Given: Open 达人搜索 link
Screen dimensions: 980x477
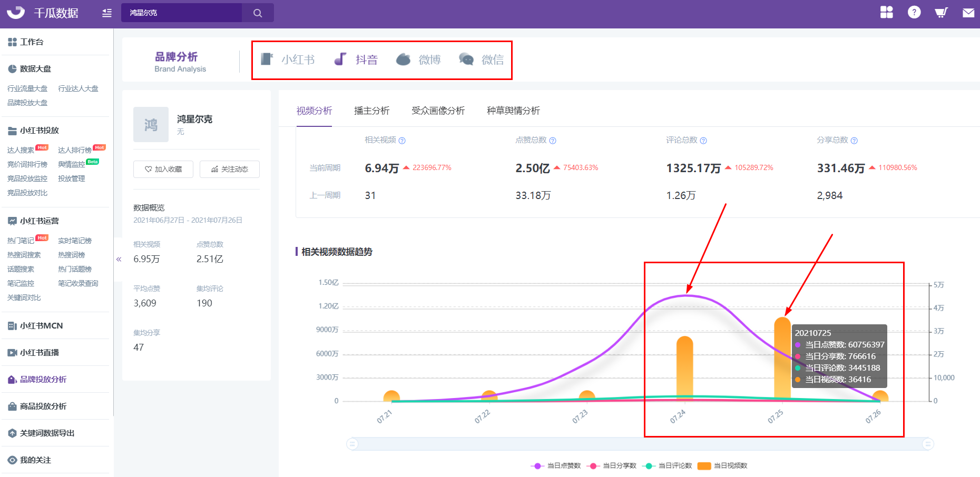Looking at the screenshot, I should (21, 150).
